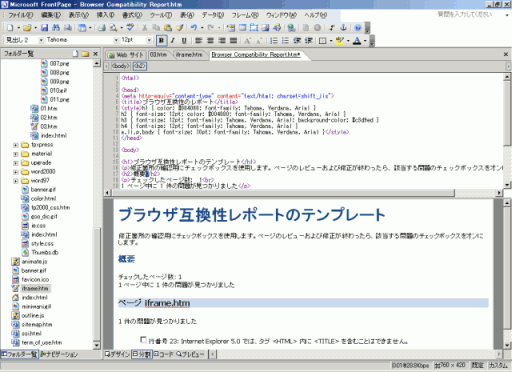Align text left

(199, 41)
